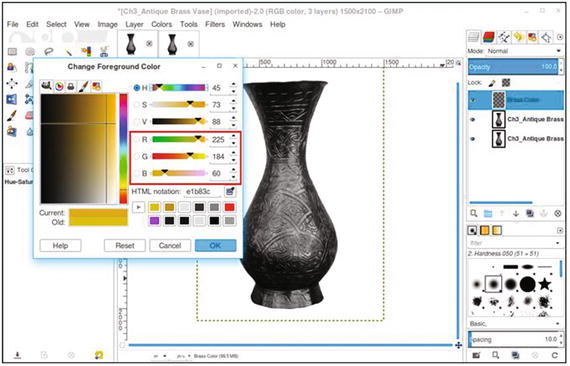
Task: Select the S radio button
Action: tap(137, 105)
